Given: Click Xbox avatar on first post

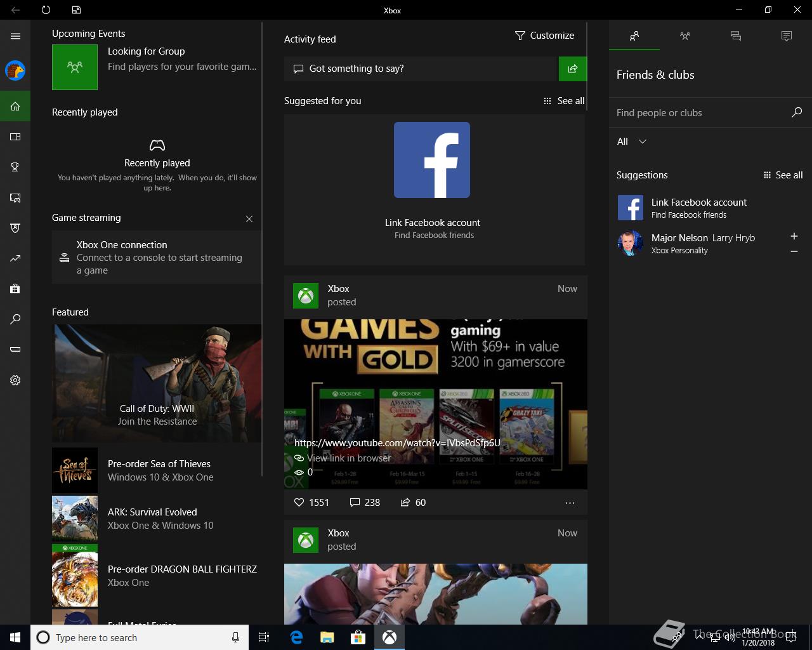Looking at the screenshot, I should pyautogui.click(x=306, y=295).
